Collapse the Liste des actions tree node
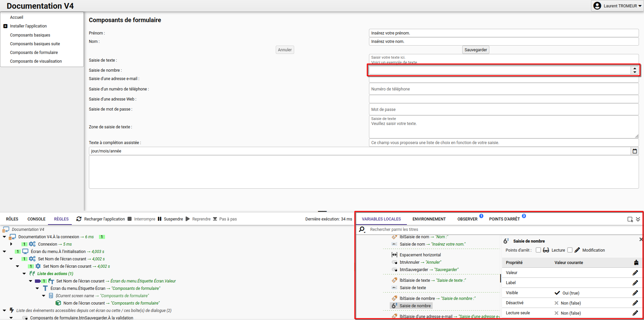The height and width of the screenshot is (320, 644). [x=24, y=274]
